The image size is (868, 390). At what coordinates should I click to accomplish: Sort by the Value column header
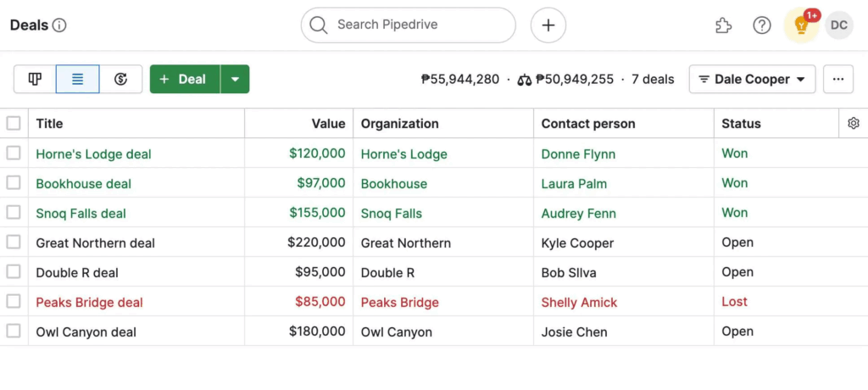tap(328, 124)
